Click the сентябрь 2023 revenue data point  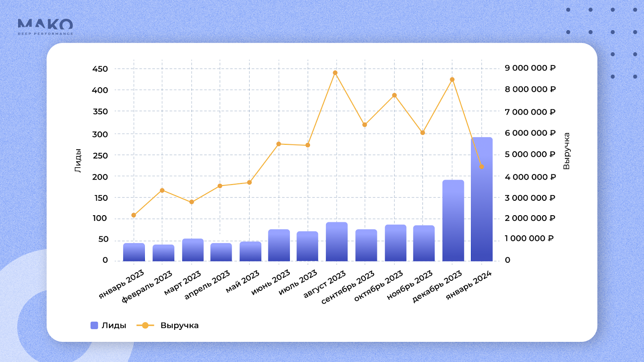[365, 125]
